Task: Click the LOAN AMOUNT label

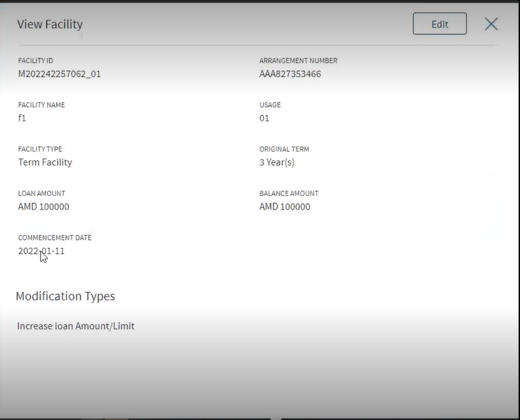Action: [x=42, y=193]
